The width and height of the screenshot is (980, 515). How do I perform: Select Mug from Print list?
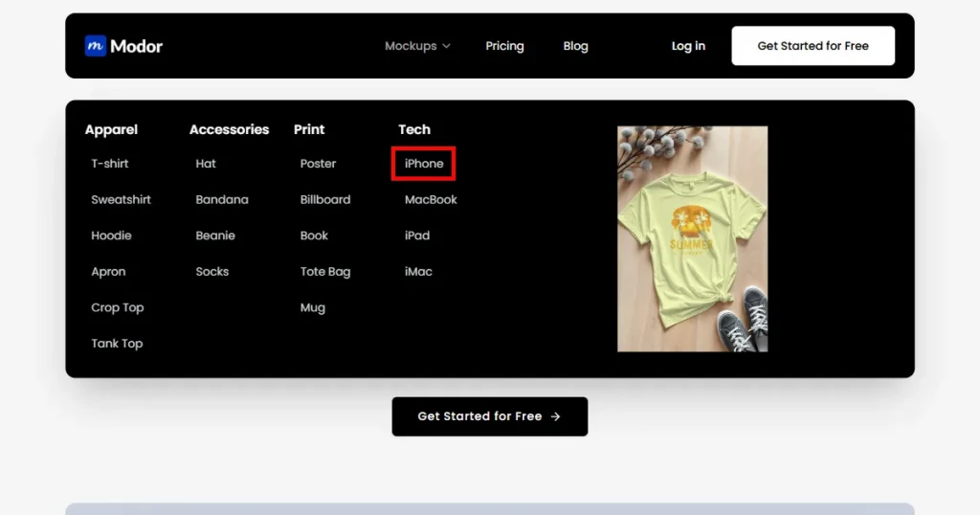[x=313, y=308]
